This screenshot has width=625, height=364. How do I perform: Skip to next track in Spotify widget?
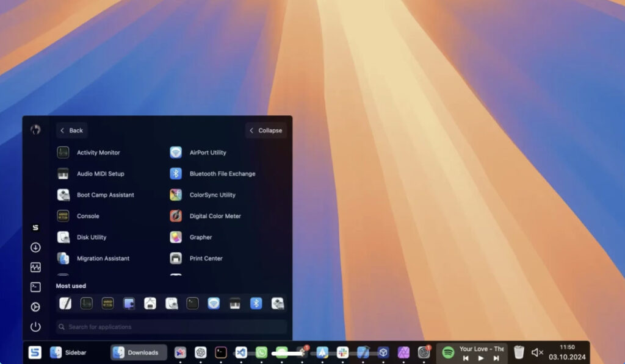pyautogui.click(x=496, y=358)
